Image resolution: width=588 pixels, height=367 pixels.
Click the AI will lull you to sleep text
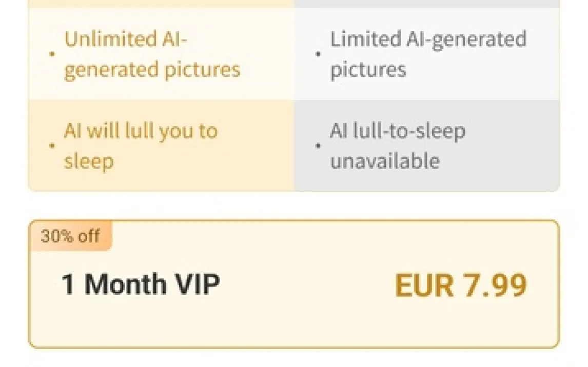[141, 146]
